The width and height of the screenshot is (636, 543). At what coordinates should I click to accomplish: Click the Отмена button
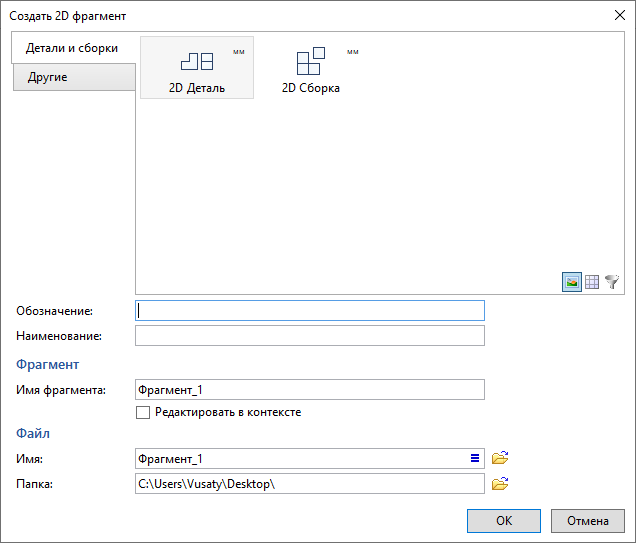(x=588, y=521)
